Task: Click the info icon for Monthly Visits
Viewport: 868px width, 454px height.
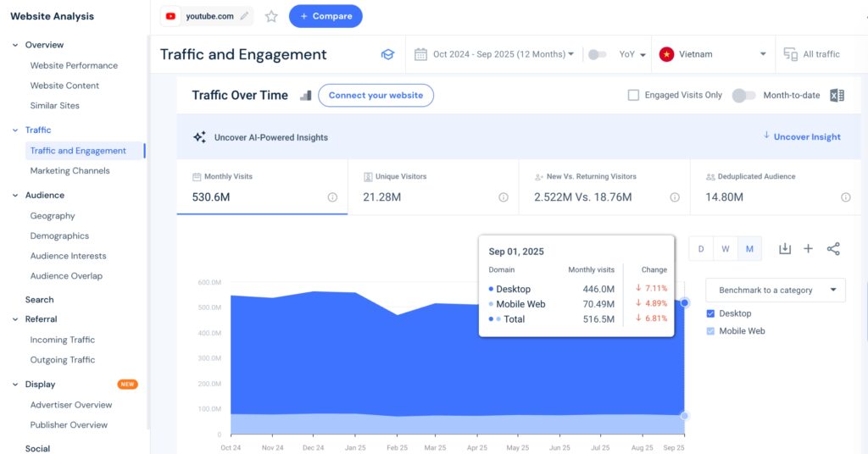Action: pyautogui.click(x=332, y=197)
